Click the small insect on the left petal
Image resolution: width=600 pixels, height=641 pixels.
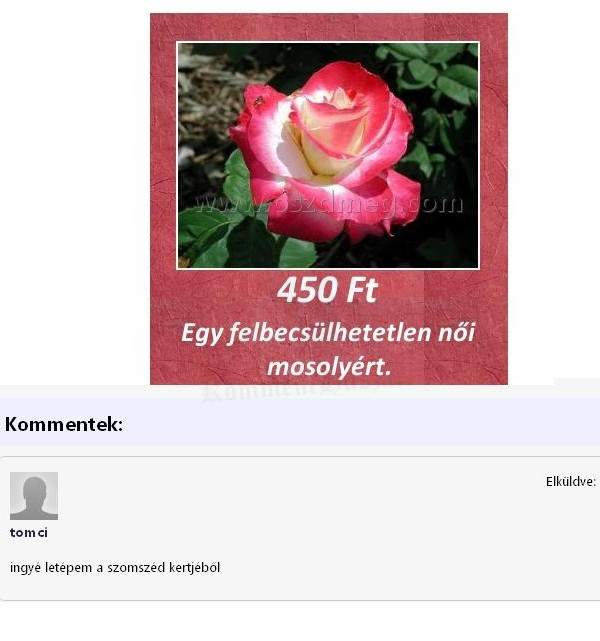[258, 101]
